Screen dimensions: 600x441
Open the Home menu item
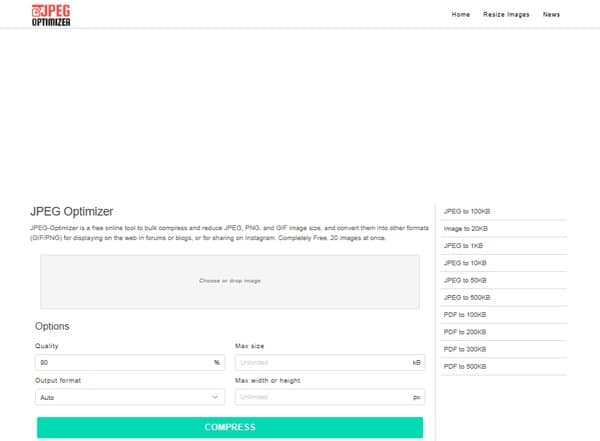click(x=461, y=15)
